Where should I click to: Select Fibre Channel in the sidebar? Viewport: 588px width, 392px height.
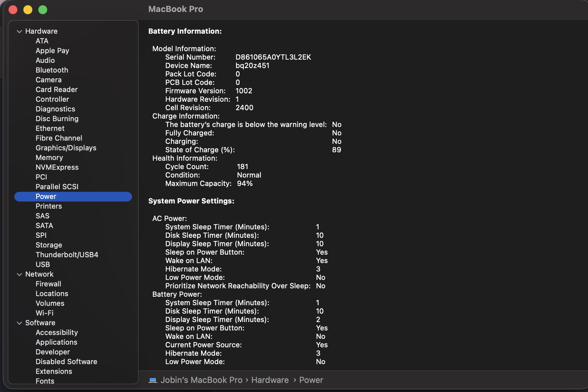[59, 138]
